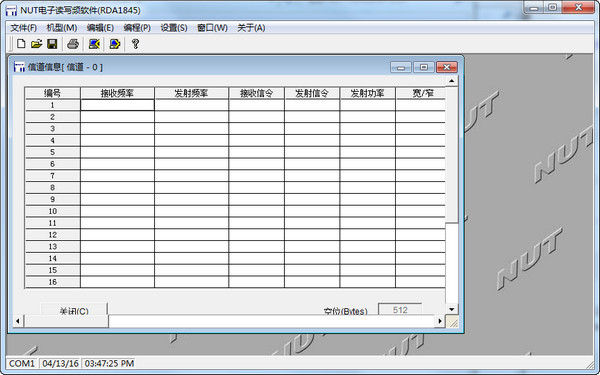The width and height of the screenshot is (600, 375).
Task: Click the Print toolbar icon
Action: click(73, 44)
